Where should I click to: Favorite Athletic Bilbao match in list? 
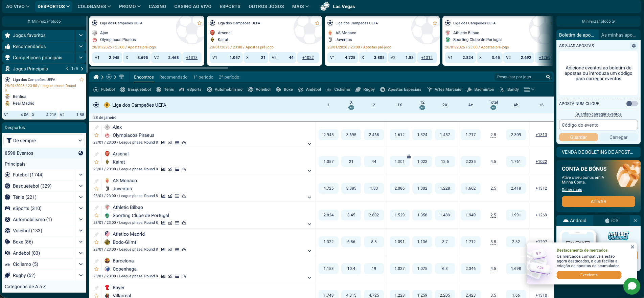pyautogui.click(x=96, y=215)
